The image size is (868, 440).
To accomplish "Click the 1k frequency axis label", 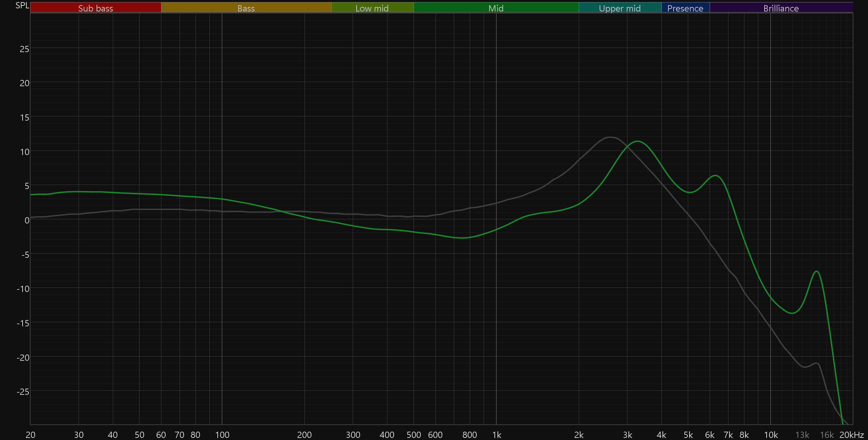I will pyautogui.click(x=496, y=435).
